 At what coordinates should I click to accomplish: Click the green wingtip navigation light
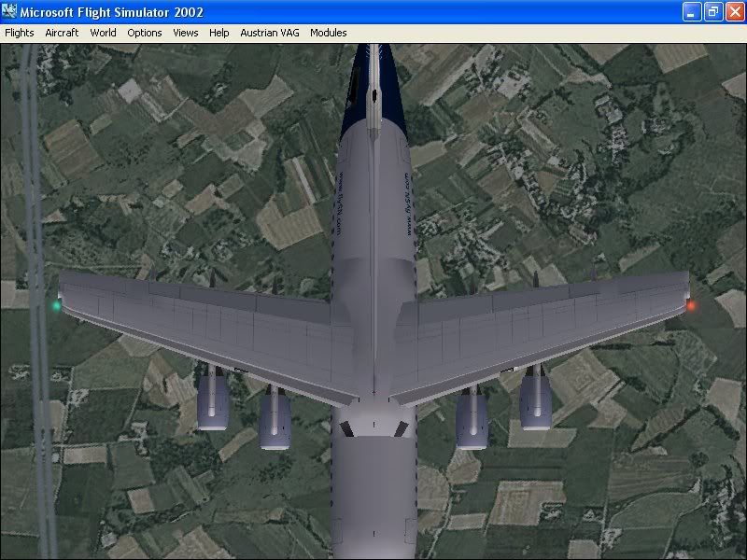[57, 304]
